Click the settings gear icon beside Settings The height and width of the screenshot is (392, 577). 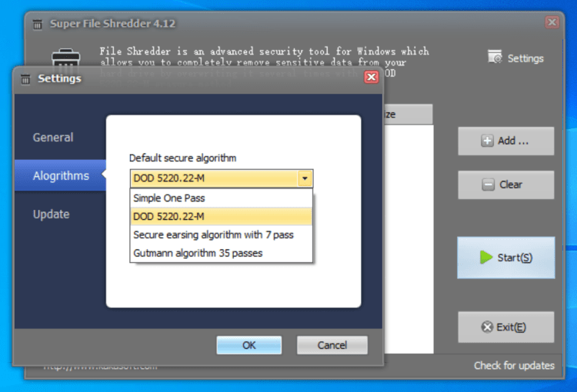pyautogui.click(x=495, y=57)
